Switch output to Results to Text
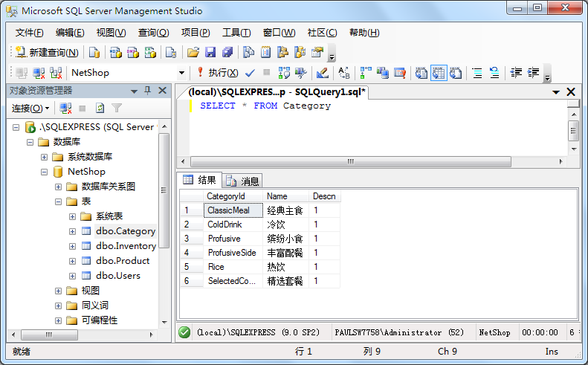588x365 pixels. pyautogui.click(x=421, y=73)
